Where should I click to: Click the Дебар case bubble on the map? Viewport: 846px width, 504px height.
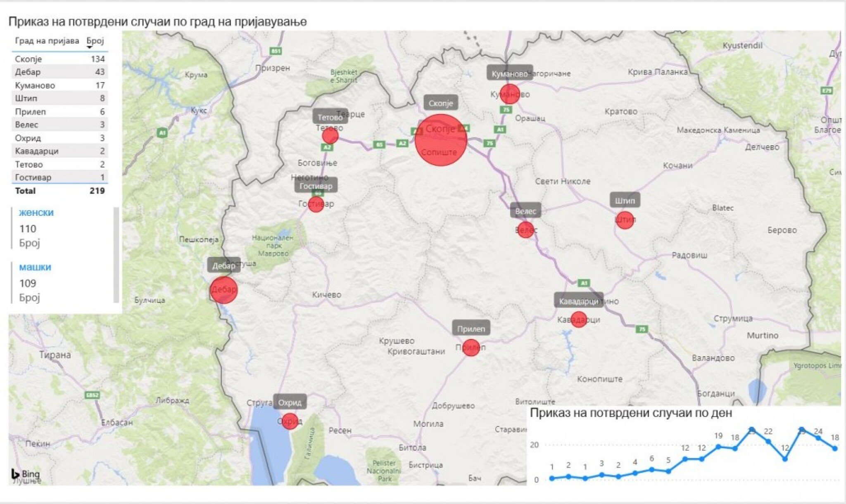pos(223,291)
